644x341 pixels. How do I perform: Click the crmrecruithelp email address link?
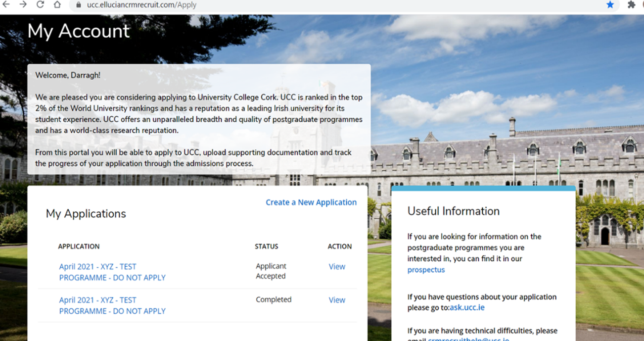pyautogui.click(x=468, y=339)
